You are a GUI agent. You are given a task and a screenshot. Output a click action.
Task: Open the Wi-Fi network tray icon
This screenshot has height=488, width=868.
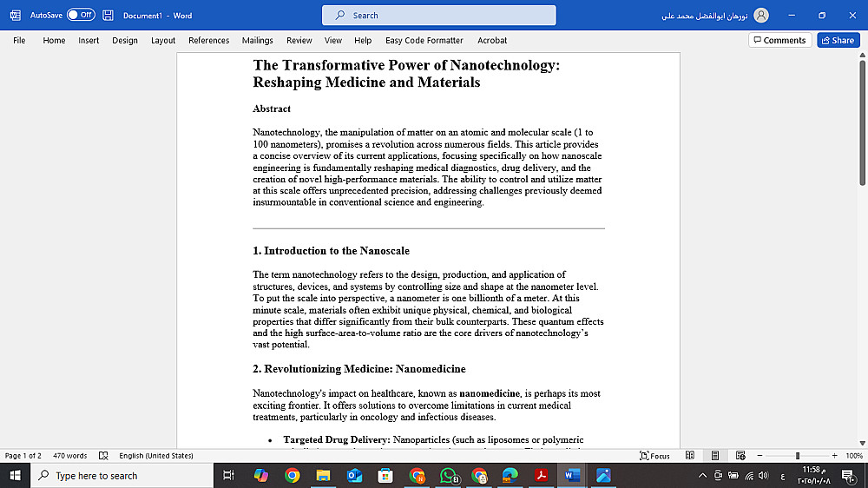(749, 475)
